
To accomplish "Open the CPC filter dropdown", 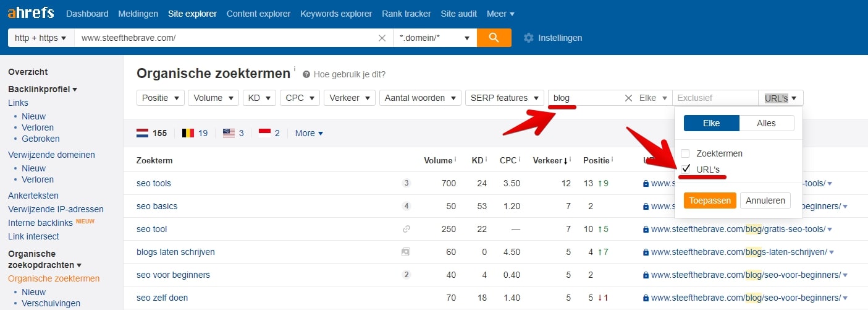I will pyautogui.click(x=300, y=98).
